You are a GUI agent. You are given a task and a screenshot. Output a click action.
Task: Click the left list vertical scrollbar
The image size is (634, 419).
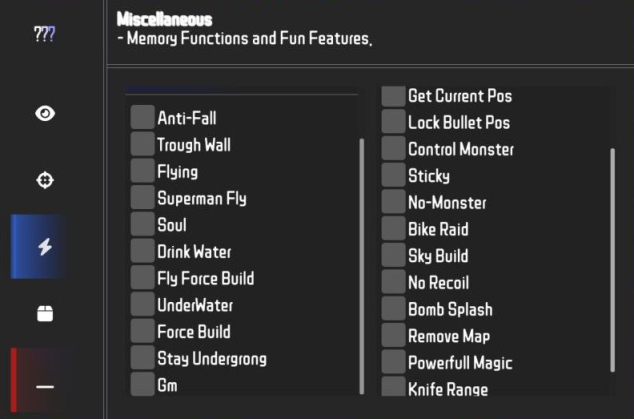click(x=362, y=266)
